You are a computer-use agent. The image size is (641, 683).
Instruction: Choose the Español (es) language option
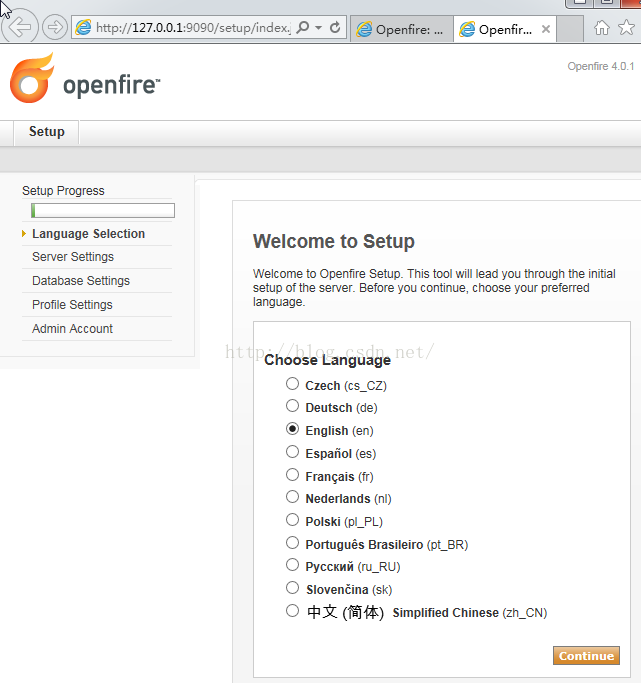point(293,452)
